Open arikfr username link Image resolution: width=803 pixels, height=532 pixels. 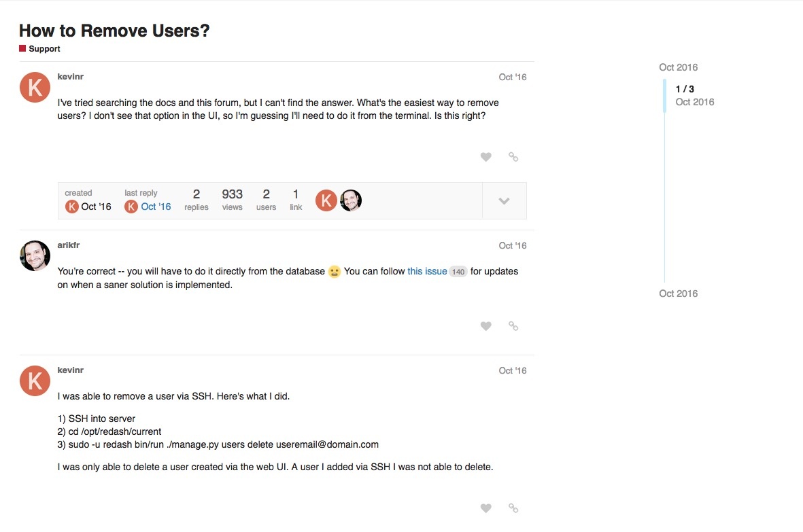tap(69, 245)
